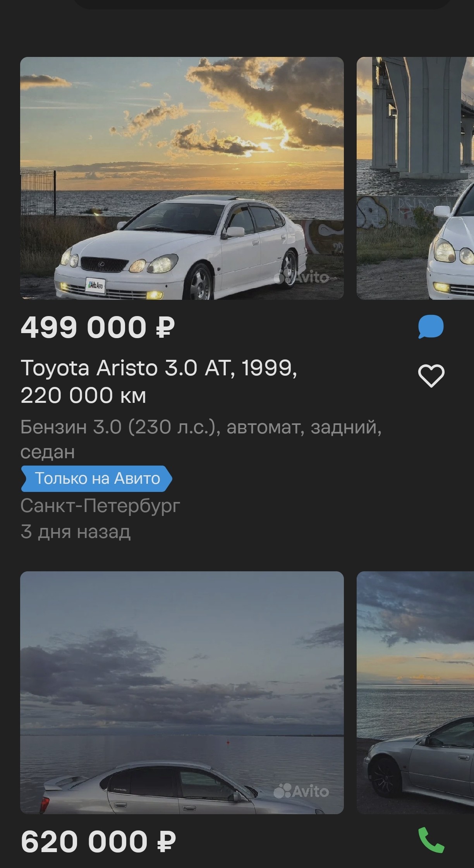Tap Avito watermark on Aristo photo
The width and height of the screenshot is (474, 868).
[301, 277]
